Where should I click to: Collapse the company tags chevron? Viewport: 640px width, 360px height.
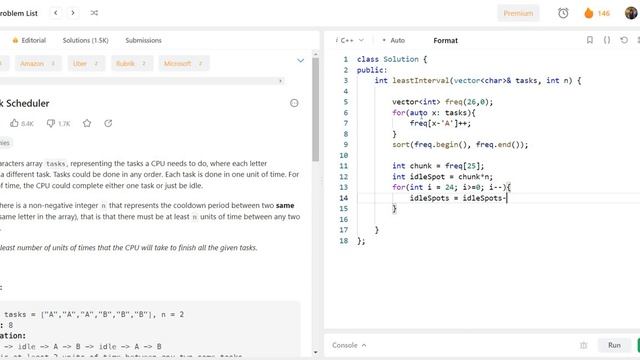(300, 60)
